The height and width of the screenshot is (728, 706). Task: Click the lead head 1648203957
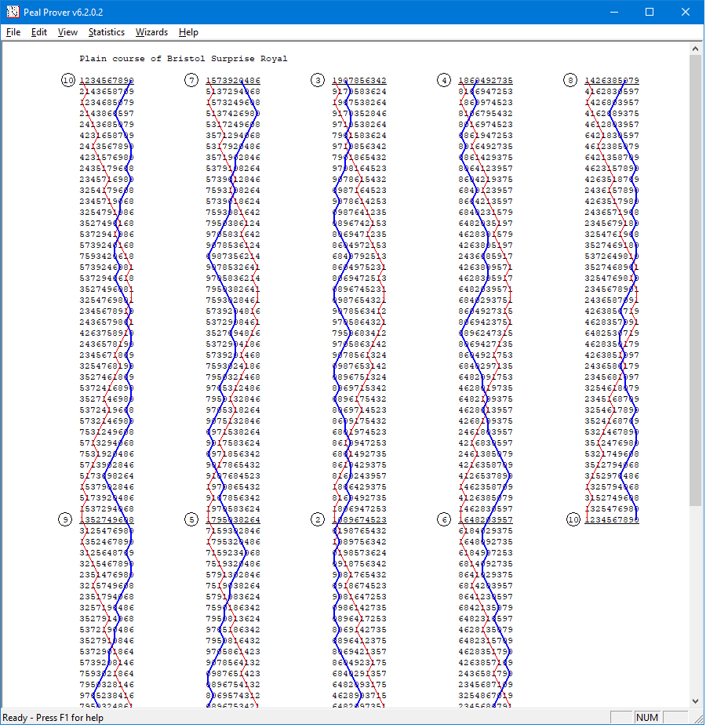pyautogui.click(x=486, y=519)
